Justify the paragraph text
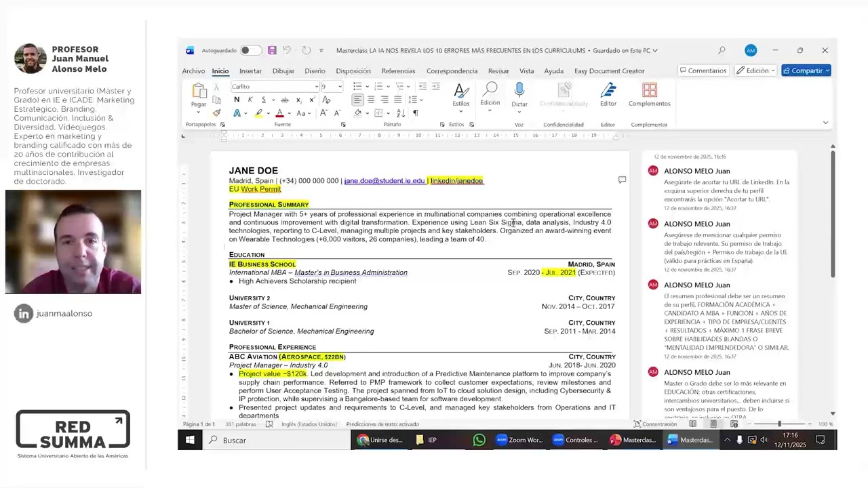The image size is (868, 488). (397, 100)
